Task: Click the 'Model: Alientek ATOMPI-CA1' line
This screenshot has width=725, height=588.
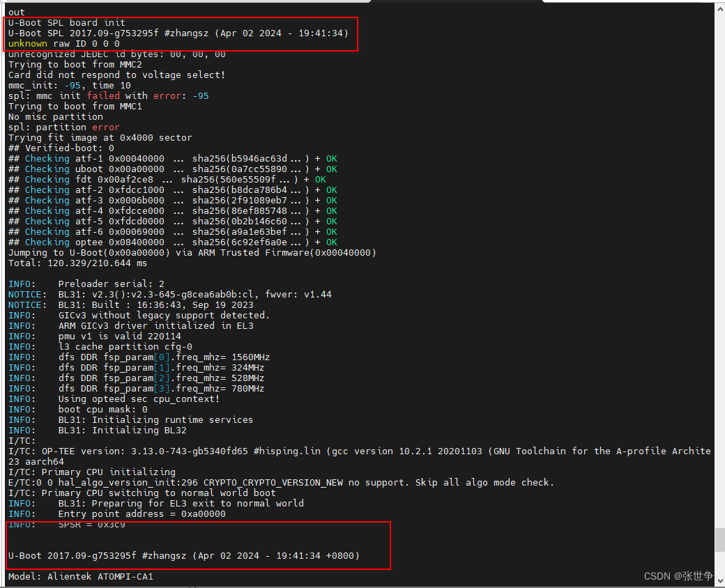Action: point(80,576)
